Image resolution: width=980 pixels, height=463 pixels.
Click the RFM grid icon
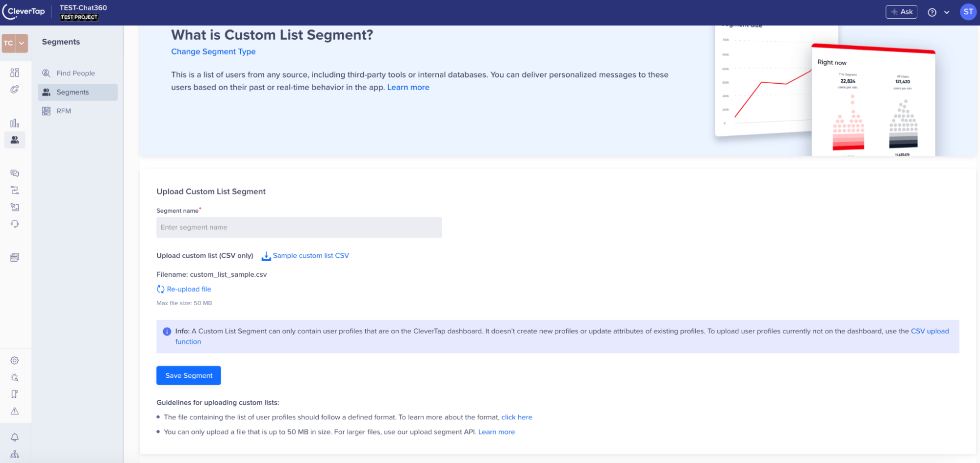coord(46,111)
